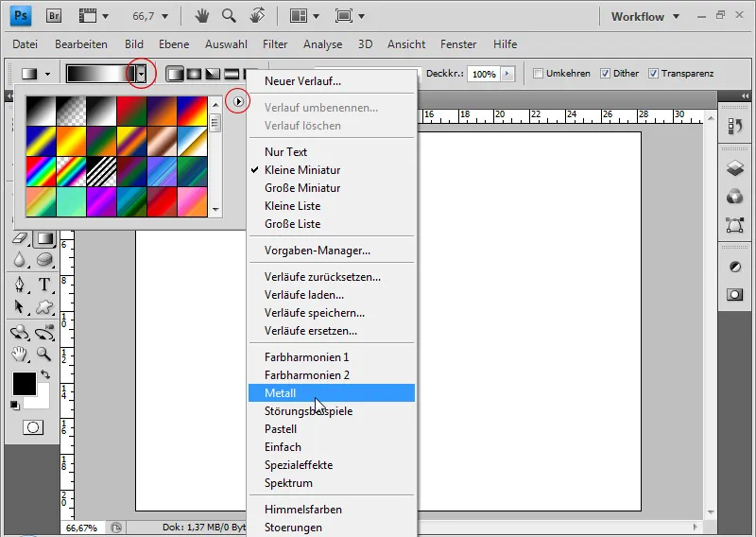Viewport: 756px width, 537px height.
Task: Select the Hand tool in toolbox
Action: tap(20, 355)
